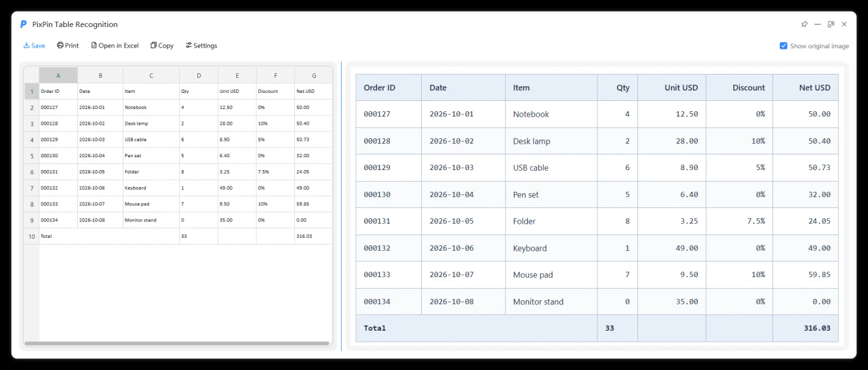Click 'Qty' header in original image
868x370 pixels.
tap(623, 88)
